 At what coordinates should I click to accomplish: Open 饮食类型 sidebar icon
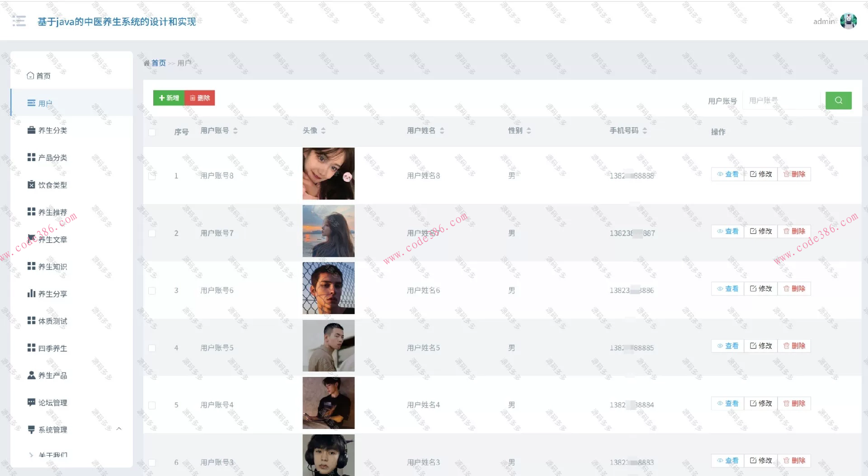click(x=31, y=185)
